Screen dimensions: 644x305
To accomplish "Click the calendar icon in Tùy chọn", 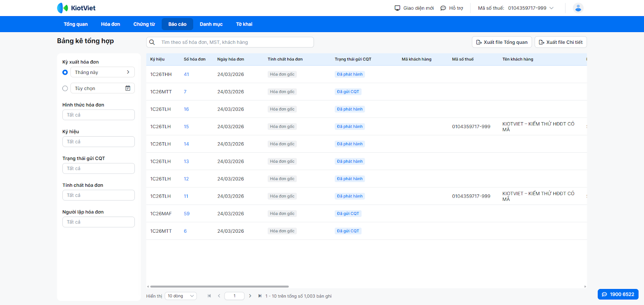I will 128,88.
